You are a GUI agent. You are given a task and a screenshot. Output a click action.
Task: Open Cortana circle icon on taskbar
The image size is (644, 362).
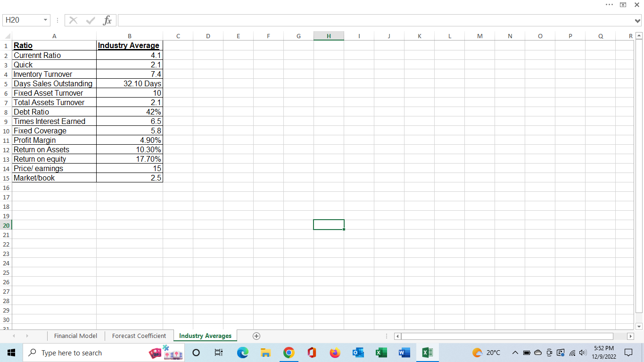(197, 353)
